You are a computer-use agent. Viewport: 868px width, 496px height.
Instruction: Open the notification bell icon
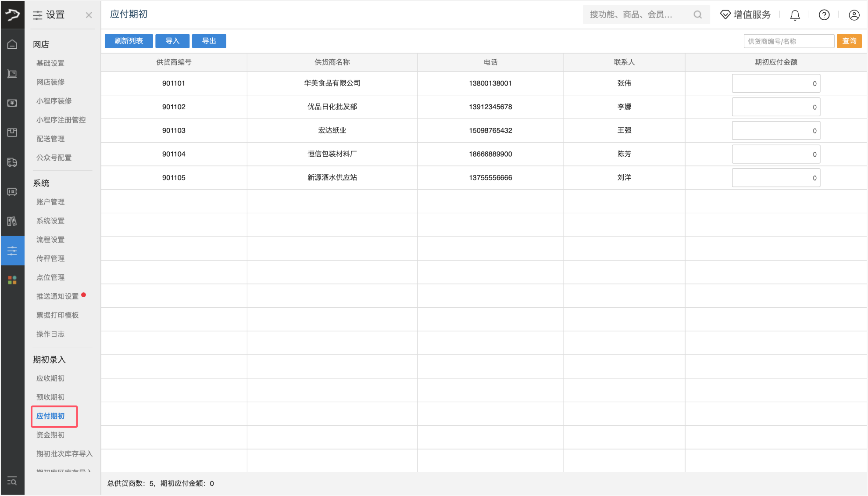coord(795,15)
